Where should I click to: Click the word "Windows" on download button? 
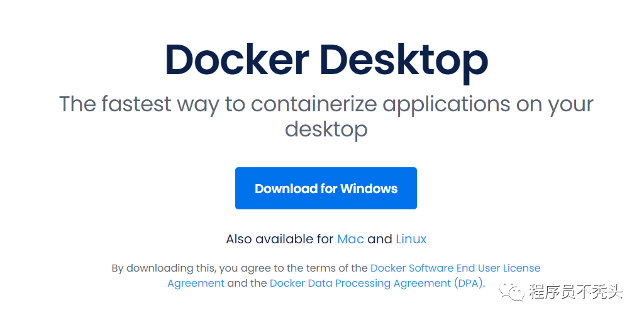[369, 189]
